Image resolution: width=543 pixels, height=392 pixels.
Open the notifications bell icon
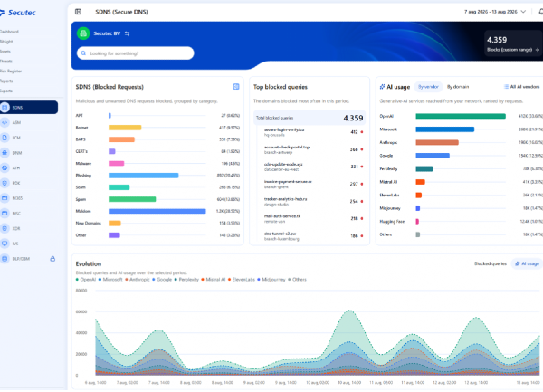[540, 12]
